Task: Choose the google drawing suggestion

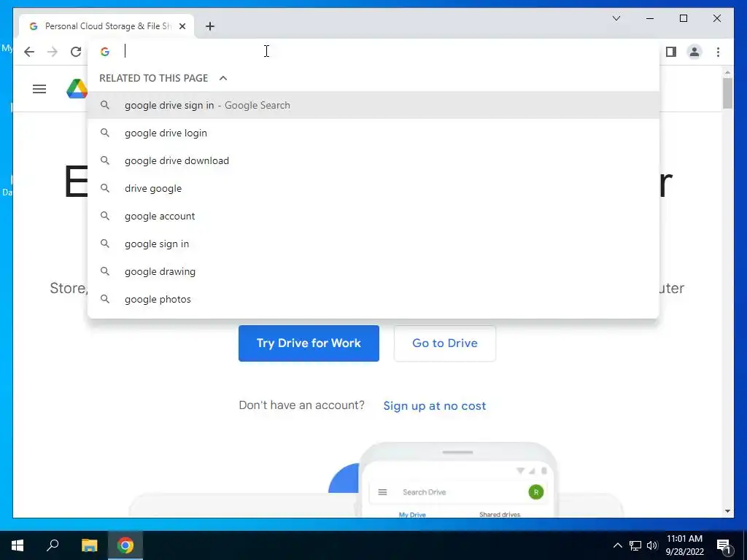Action: point(373,271)
